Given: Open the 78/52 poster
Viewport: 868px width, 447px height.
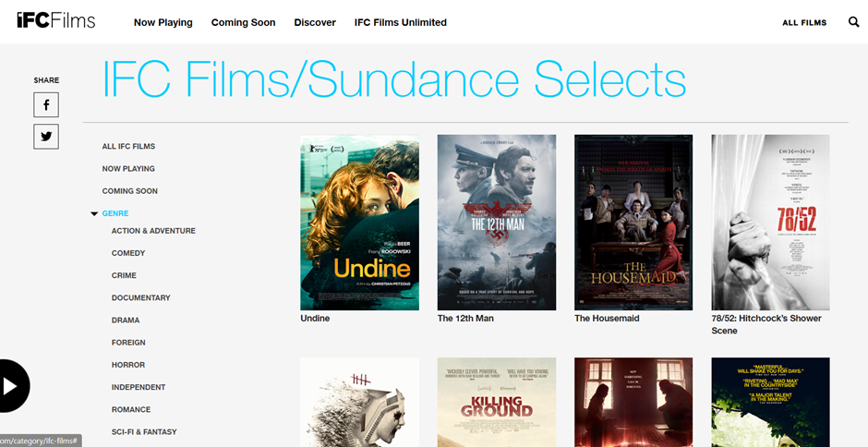Looking at the screenshot, I should click(x=770, y=223).
